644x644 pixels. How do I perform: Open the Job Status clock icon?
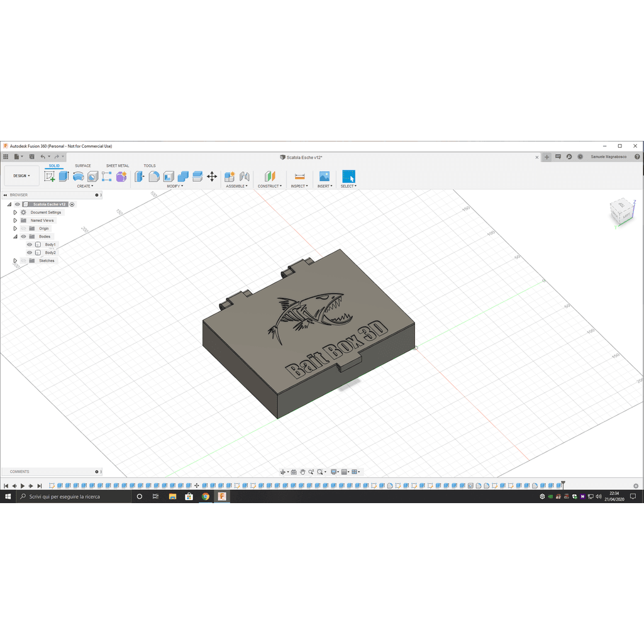pyautogui.click(x=580, y=157)
